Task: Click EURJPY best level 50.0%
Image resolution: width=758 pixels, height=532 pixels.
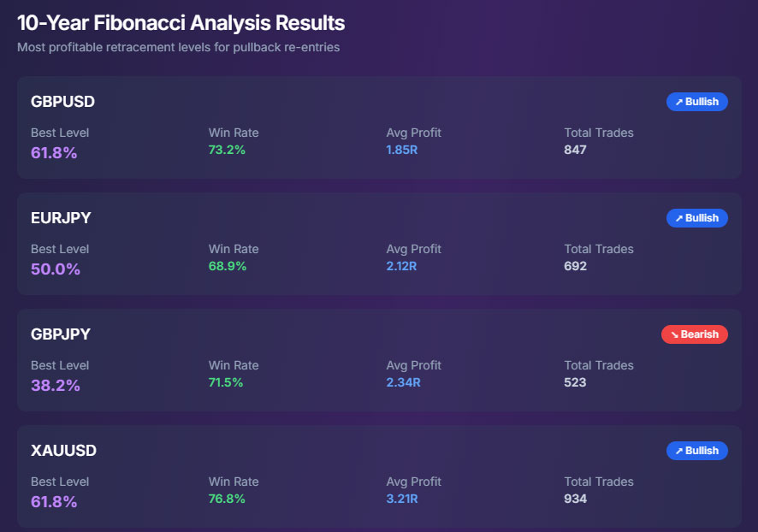Action: coord(56,269)
